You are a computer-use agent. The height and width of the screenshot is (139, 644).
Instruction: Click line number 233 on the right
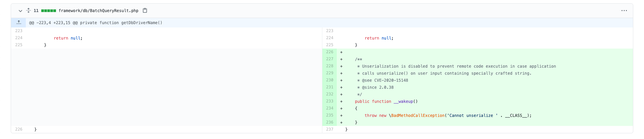click(x=329, y=101)
